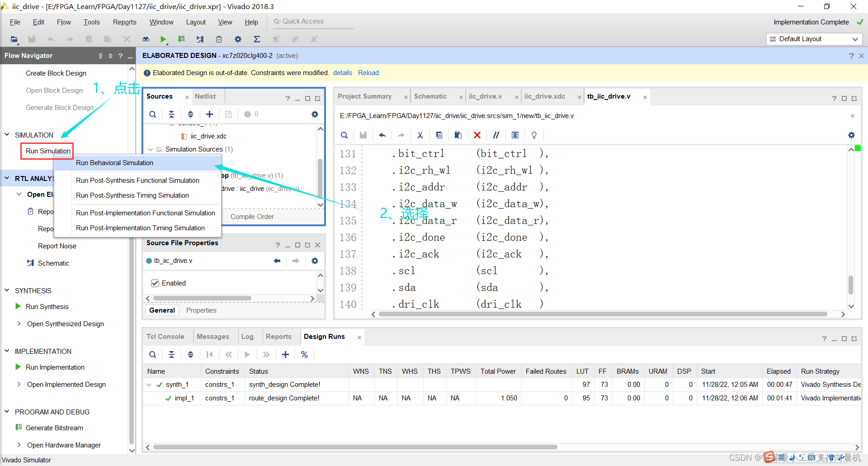
Task: Collapse the SIMULATION section
Action: coord(7,135)
